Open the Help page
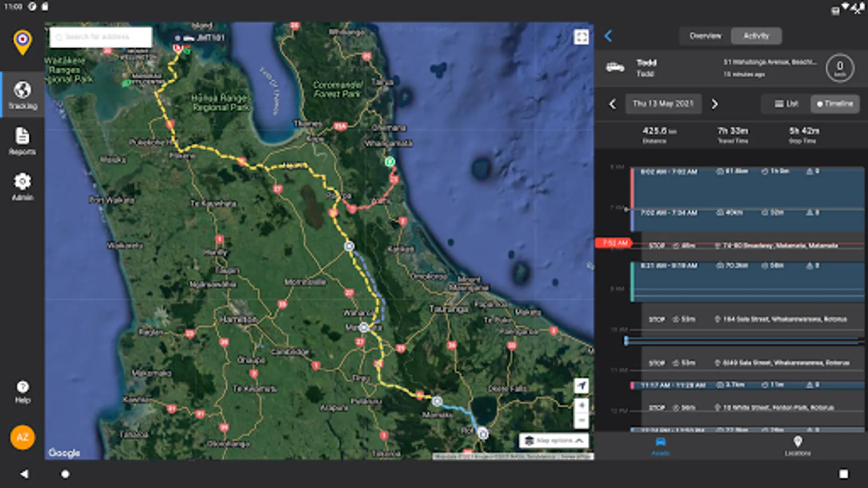The height and width of the screenshot is (488, 868). coord(22,391)
